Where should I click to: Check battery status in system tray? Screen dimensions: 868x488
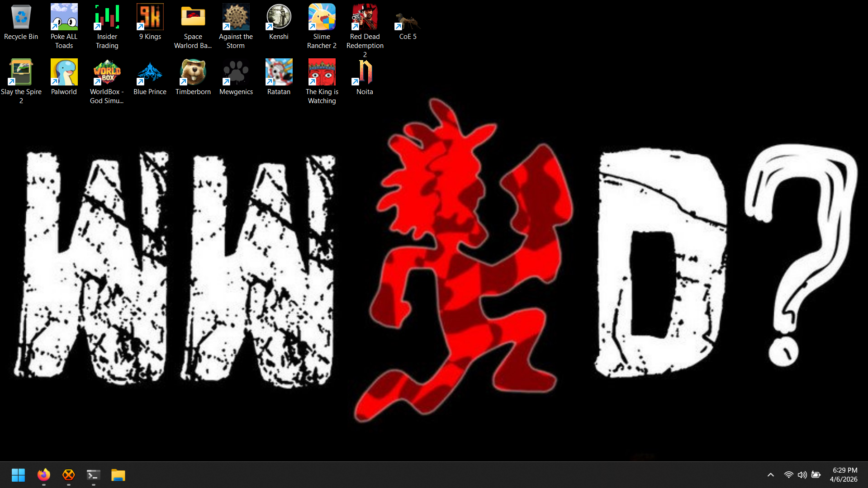(816, 475)
